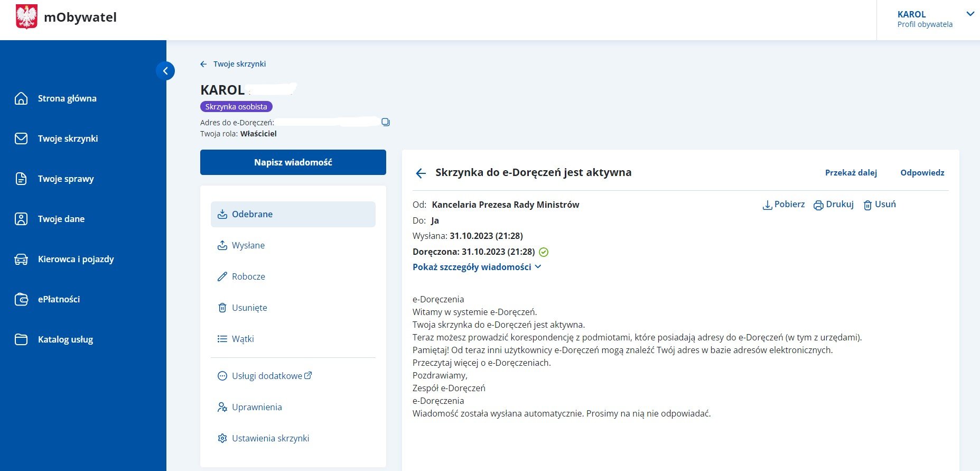The image size is (980, 471).
Task: Click the Usuń trash icon
Action: pos(867,205)
